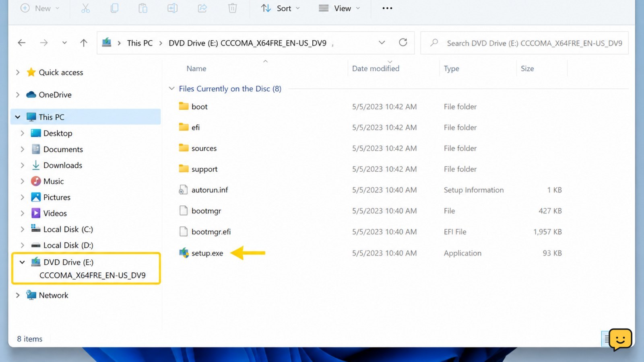Select Documents in the navigation pane
644x362 pixels.
point(63,149)
